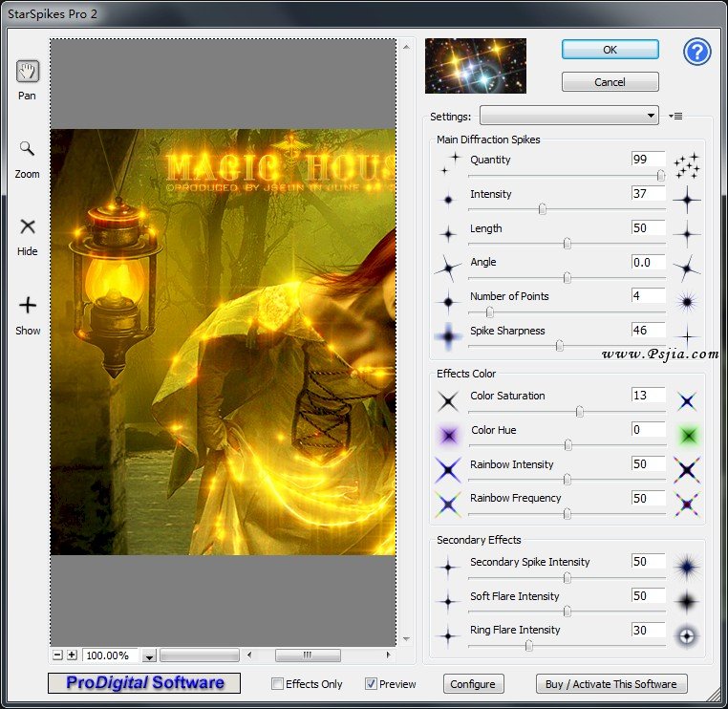This screenshot has height=709, width=728.
Task: Click the Quantity slider handle
Action: click(661, 175)
